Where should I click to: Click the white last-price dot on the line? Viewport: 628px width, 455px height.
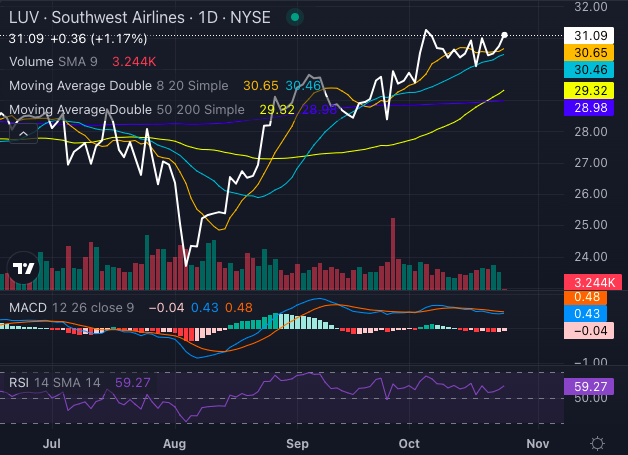tap(503, 35)
